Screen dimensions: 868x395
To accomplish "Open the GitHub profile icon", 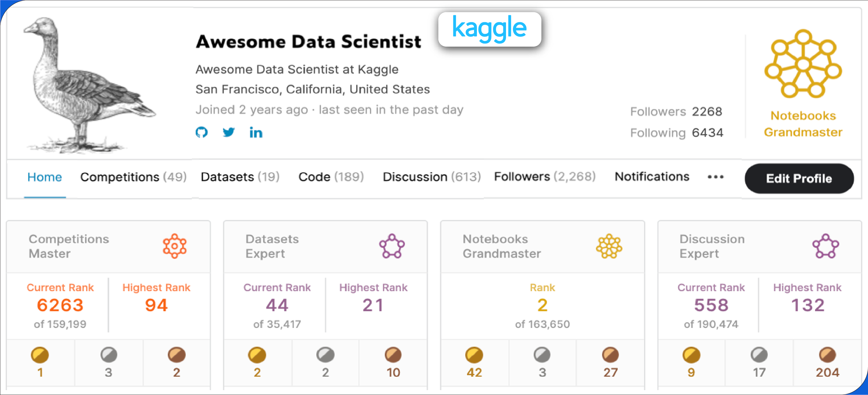I will pos(202,133).
